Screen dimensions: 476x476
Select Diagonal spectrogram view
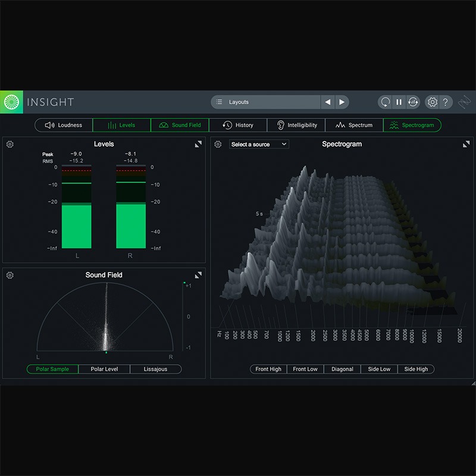pyautogui.click(x=342, y=369)
